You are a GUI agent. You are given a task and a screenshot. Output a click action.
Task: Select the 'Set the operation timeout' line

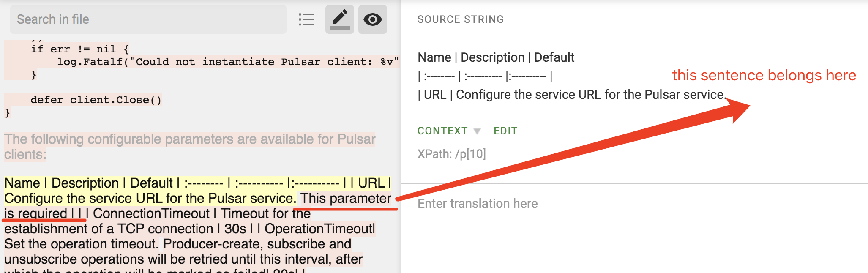pos(177,244)
